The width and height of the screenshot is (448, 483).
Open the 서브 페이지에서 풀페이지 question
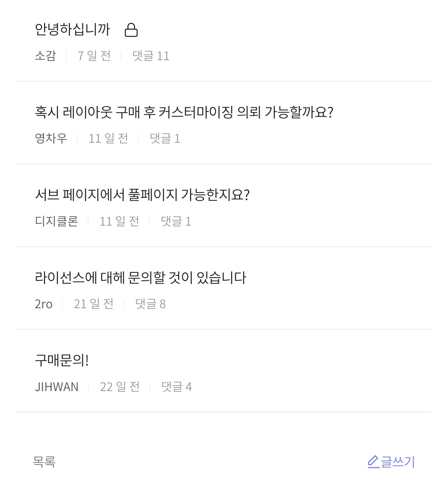tap(142, 195)
